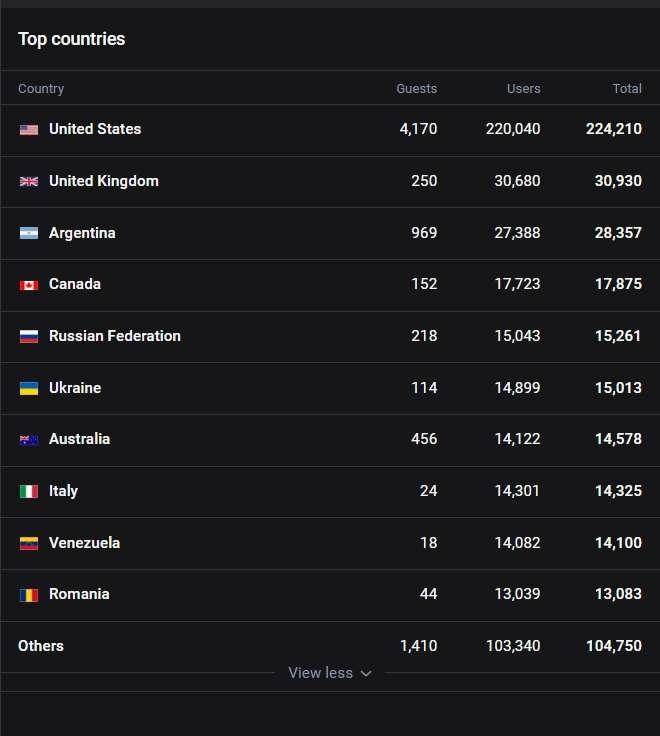This screenshot has height=736, width=660.
Task: Sort by the Guests column header
Action: click(416, 88)
